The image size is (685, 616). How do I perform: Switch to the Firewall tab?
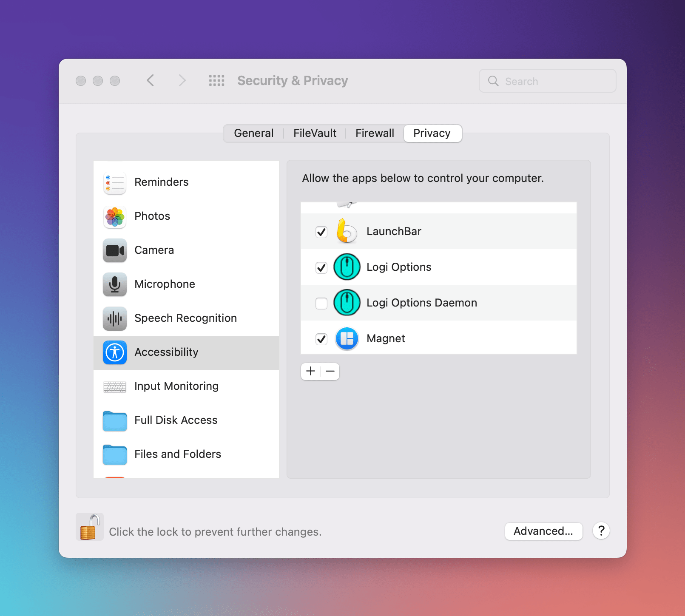point(375,133)
